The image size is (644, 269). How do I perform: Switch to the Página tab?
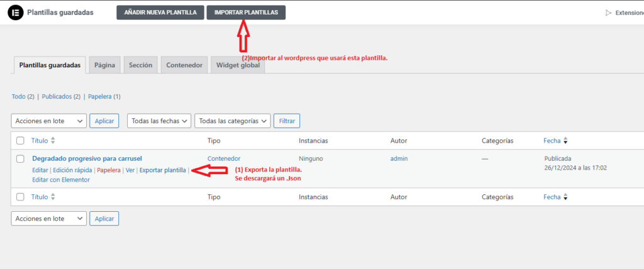coord(104,65)
